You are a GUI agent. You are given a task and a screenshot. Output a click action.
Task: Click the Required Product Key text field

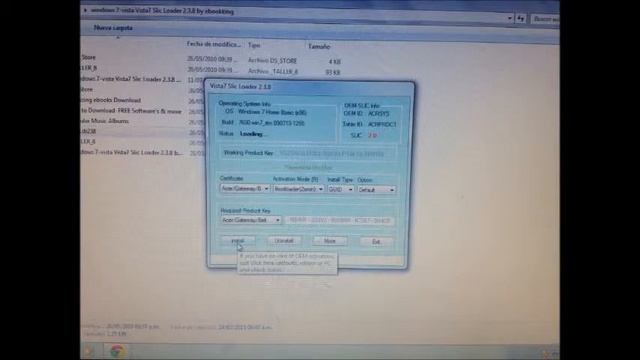coord(340,220)
